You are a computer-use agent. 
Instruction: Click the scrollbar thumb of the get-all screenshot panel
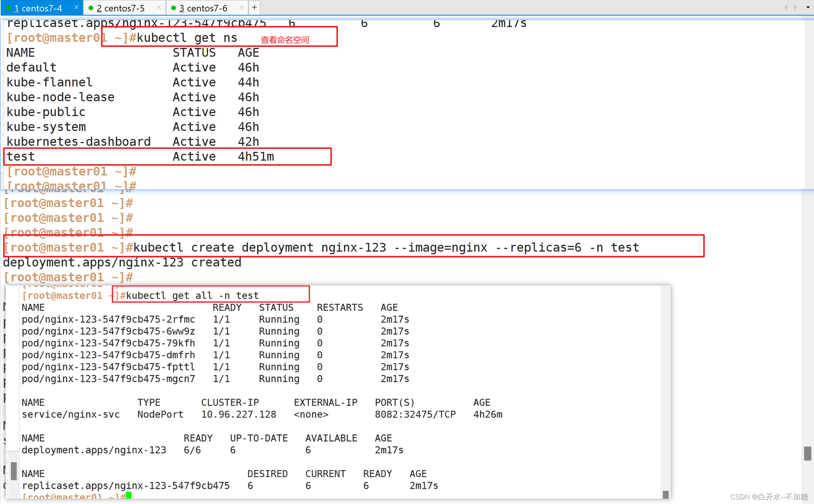(x=665, y=494)
